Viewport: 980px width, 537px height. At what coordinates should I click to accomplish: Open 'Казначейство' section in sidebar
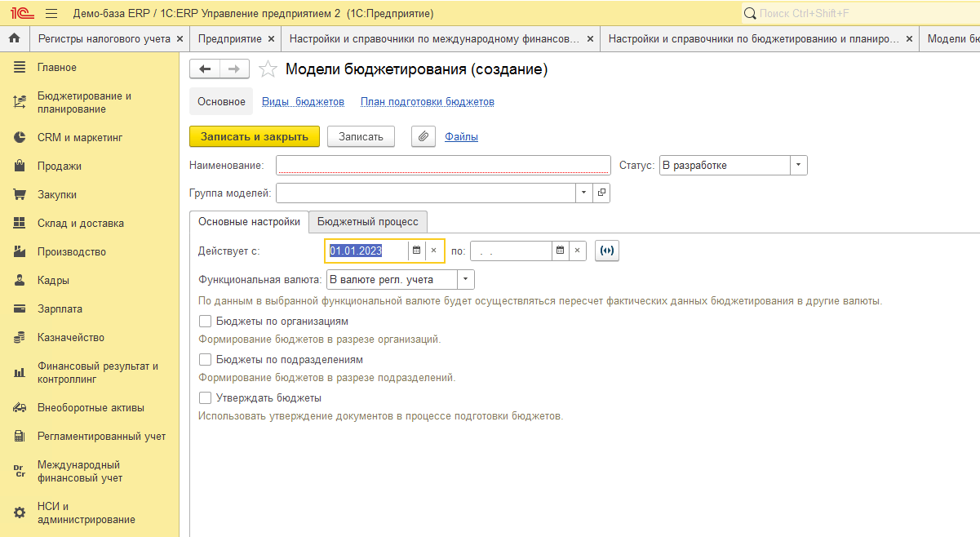[70, 338]
